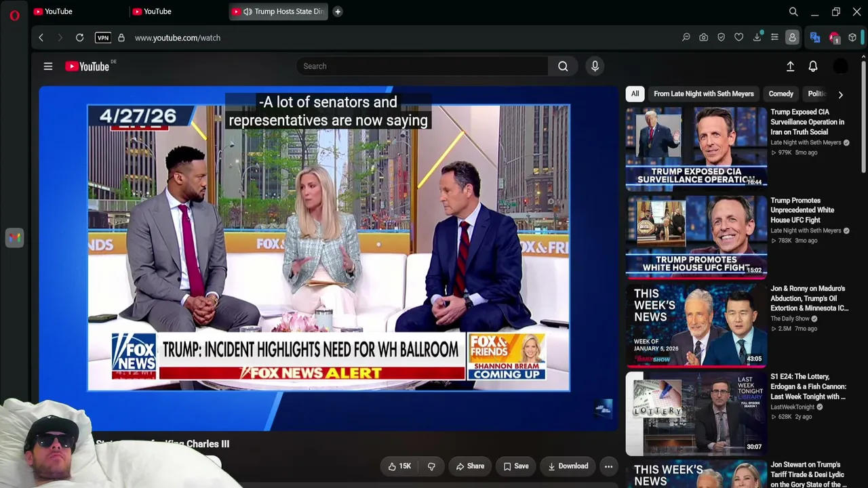
Task: Open the Easy Setup sliders menu
Action: 774,38
